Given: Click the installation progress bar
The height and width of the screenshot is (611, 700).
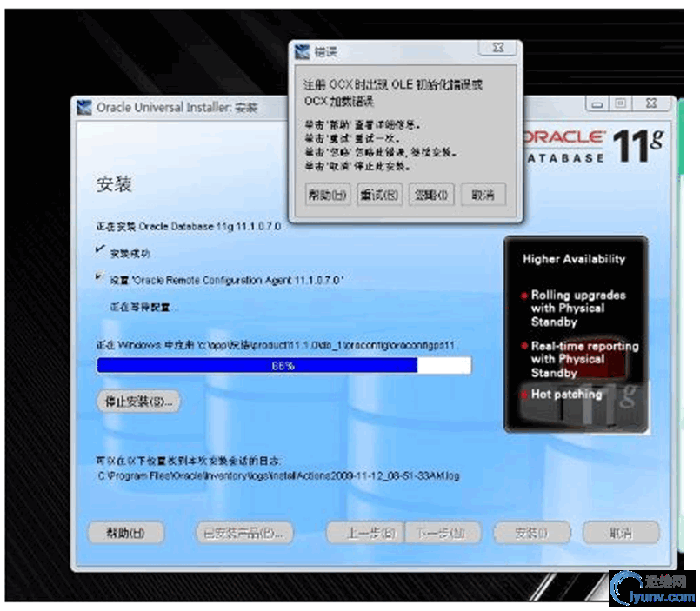Looking at the screenshot, I should [x=284, y=366].
